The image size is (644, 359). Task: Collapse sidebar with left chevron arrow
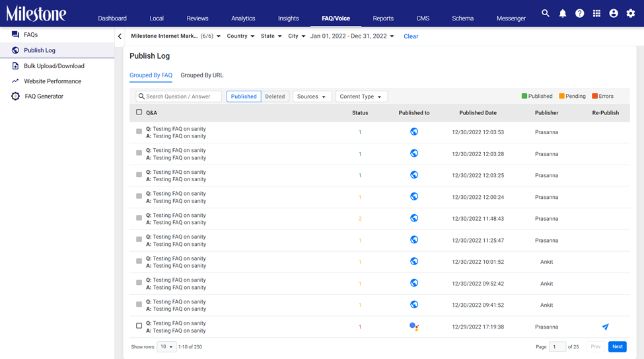(120, 36)
